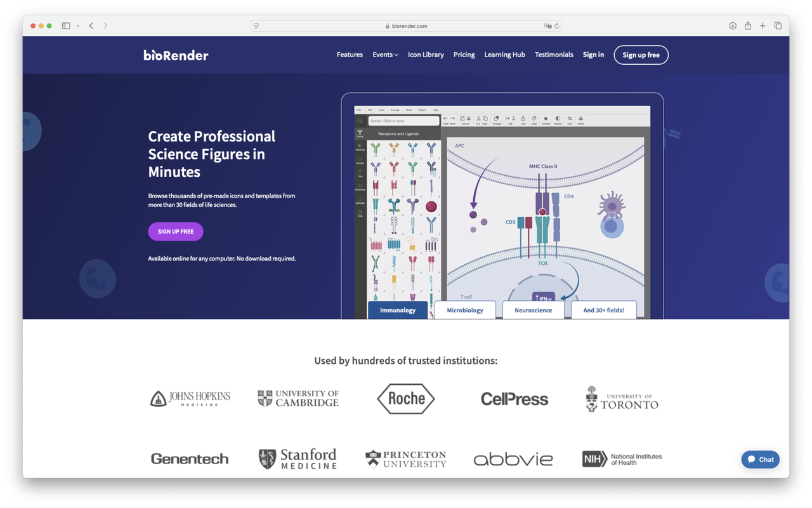Click the Johns Hopkins Medicine logo
The width and height of the screenshot is (812, 508).
click(x=190, y=398)
